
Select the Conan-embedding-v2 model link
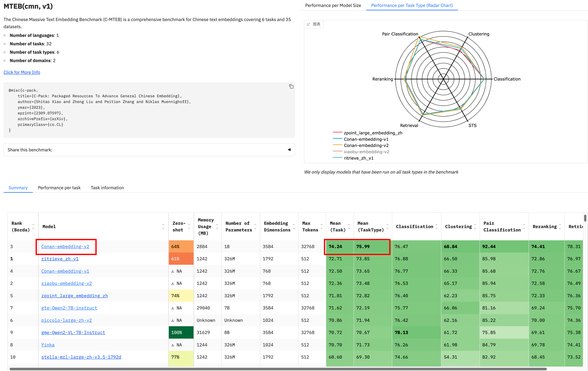click(65, 246)
